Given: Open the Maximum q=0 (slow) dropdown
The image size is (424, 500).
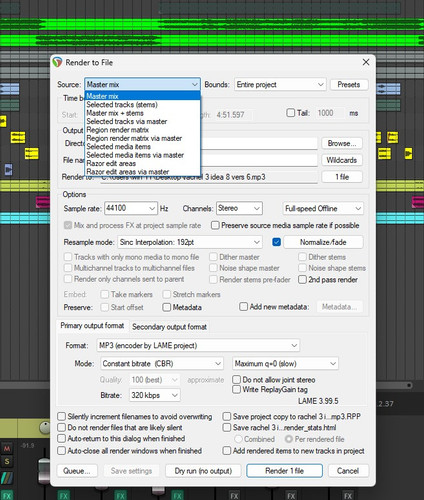Looking at the screenshot, I should tap(285, 363).
